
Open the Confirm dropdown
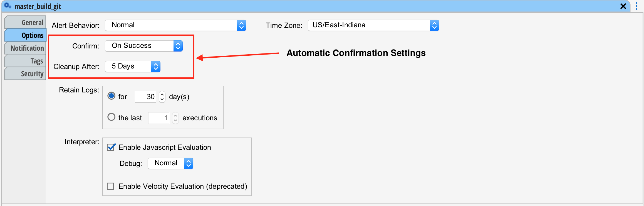144,46
